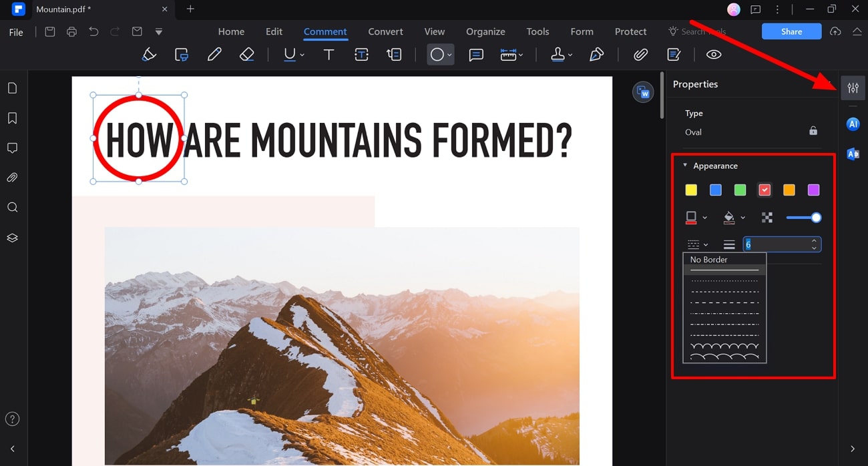Open a new tab with plus button

pos(190,9)
